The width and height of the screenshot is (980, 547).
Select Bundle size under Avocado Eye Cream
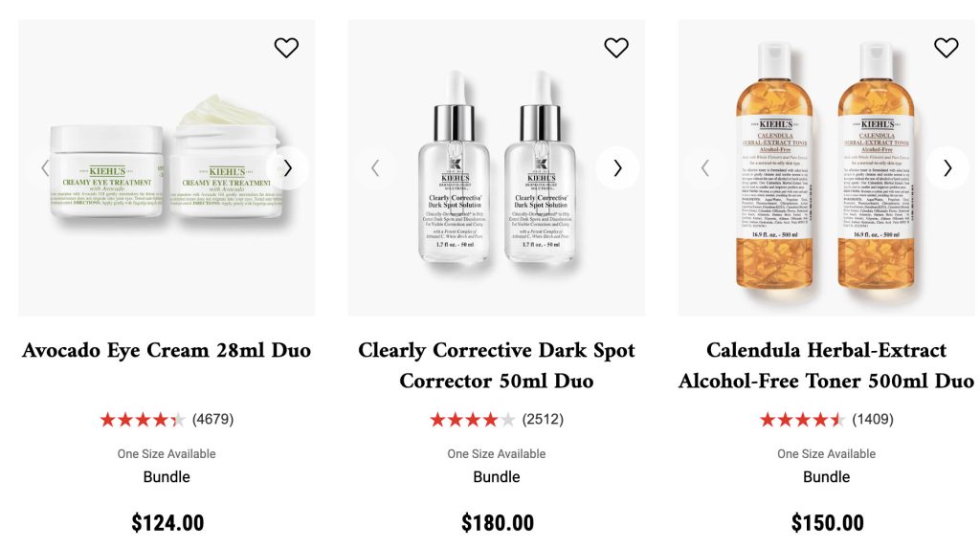(167, 477)
